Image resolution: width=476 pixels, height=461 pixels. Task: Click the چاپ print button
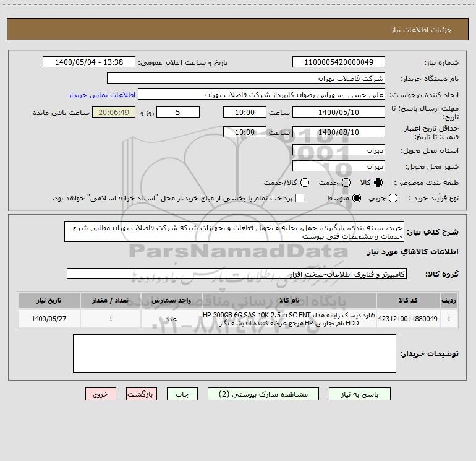point(182,394)
